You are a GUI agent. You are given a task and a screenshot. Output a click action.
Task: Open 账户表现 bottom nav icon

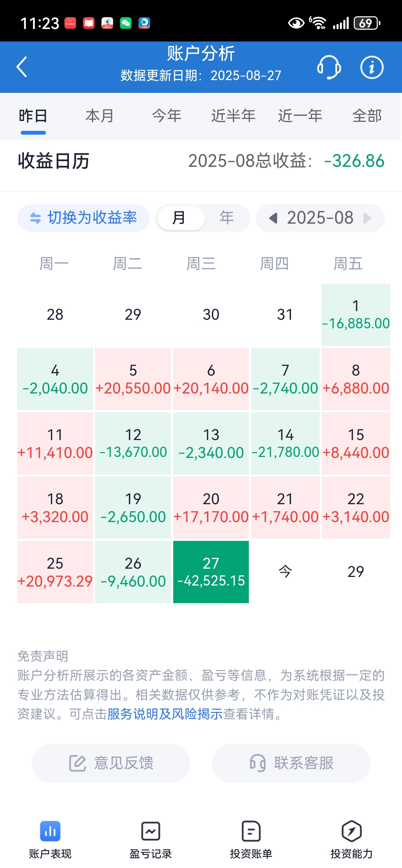click(50, 832)
